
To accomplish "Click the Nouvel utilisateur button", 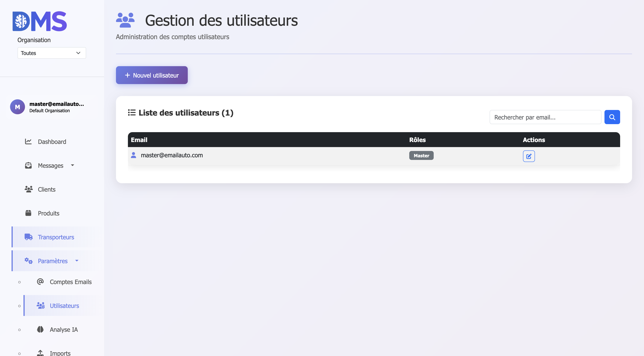I will (152, 75).
